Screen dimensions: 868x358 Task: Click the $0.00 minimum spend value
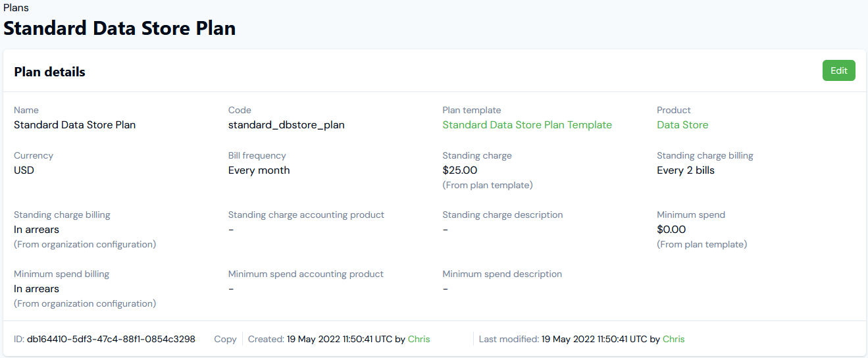click(x=671, y=230)
